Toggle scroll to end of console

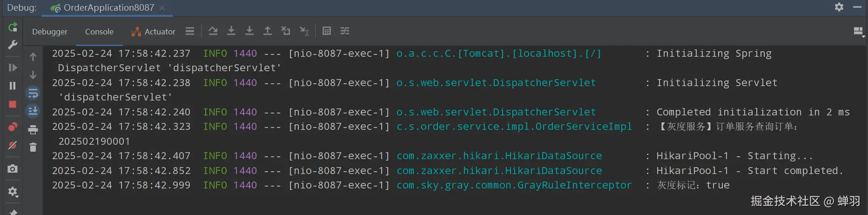[33, 111]
